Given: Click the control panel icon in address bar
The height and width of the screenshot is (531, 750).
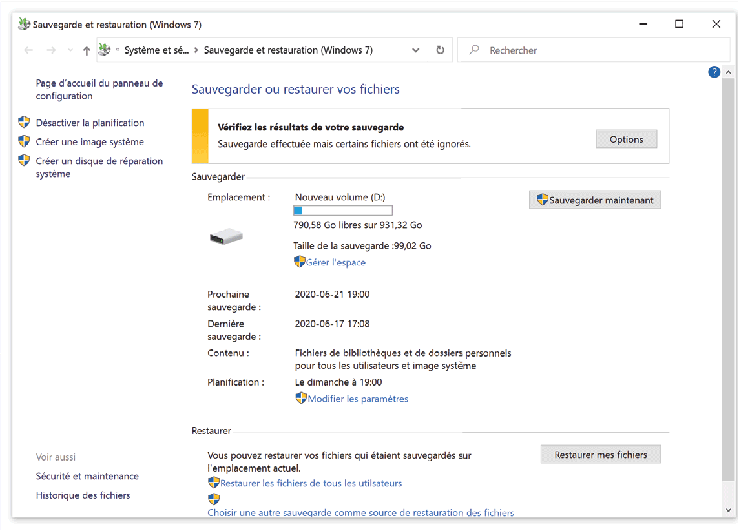Looking at the screenshot, I should click(104, 49).
